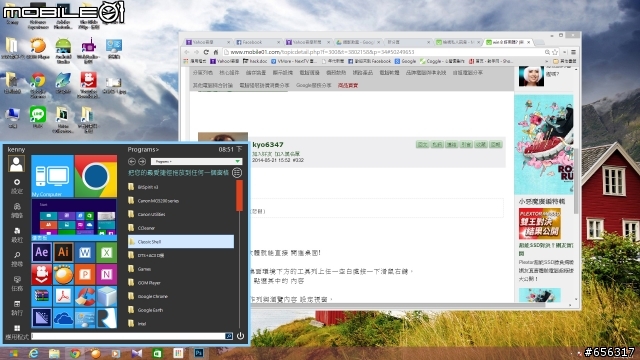The width and height of the screenshot is (640, 360).
Task: Open the search magnifier item in start sidebar
Action: [17, 259]
